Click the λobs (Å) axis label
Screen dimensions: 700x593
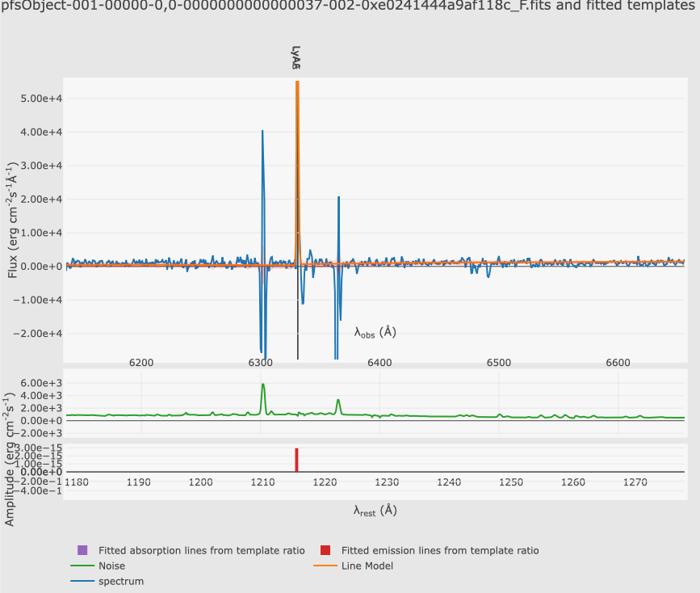coord(375,332)
